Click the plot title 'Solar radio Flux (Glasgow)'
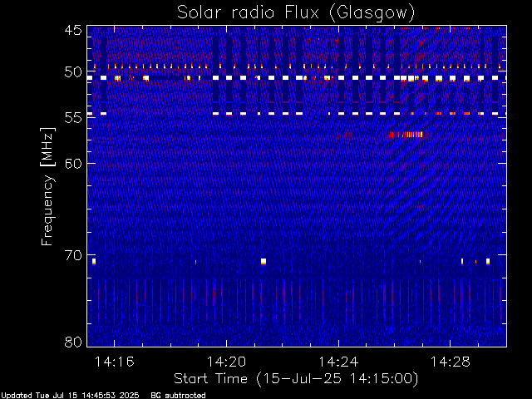The height and width of the screenshot is (399, 532). click(x=296, y=13)
